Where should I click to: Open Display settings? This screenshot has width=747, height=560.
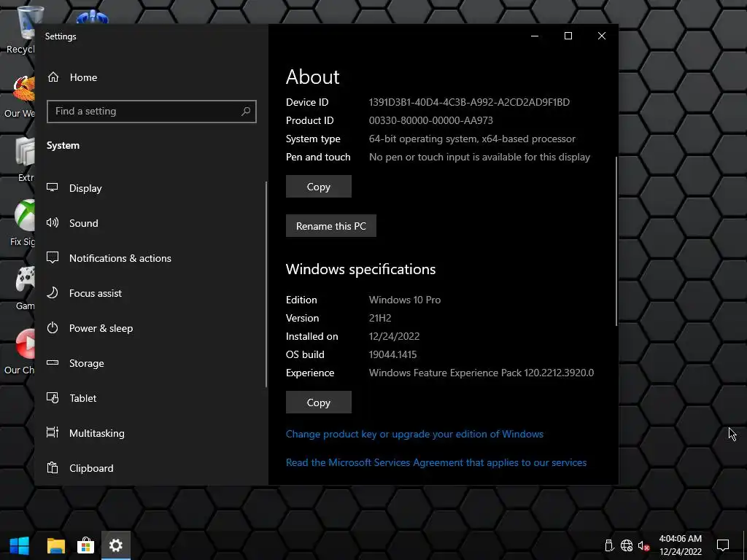[152, 188]
